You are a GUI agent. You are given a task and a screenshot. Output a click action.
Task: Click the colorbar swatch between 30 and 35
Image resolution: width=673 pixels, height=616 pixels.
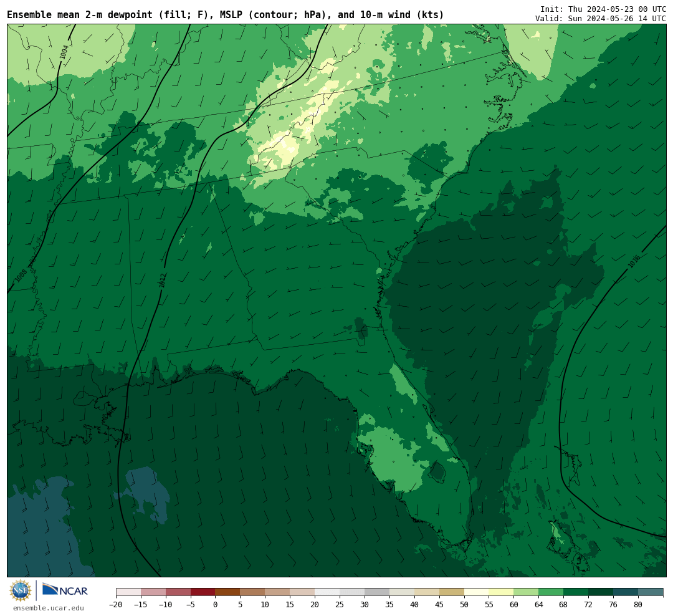pyautogui.click(x=377, y=592)
